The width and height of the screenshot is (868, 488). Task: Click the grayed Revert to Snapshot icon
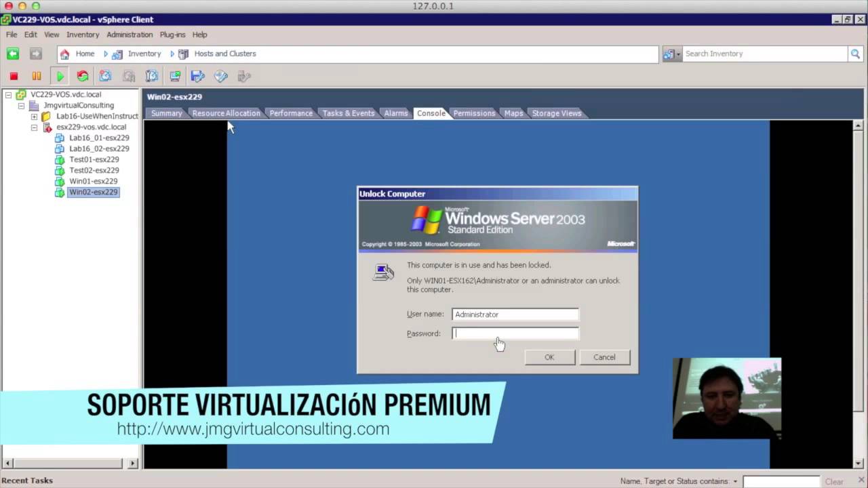[128, 77]
